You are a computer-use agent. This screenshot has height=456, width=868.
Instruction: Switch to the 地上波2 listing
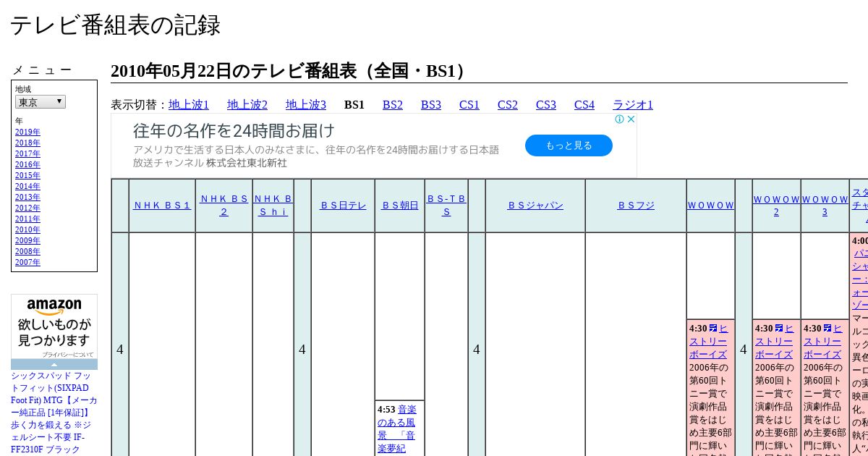[247, 105]
